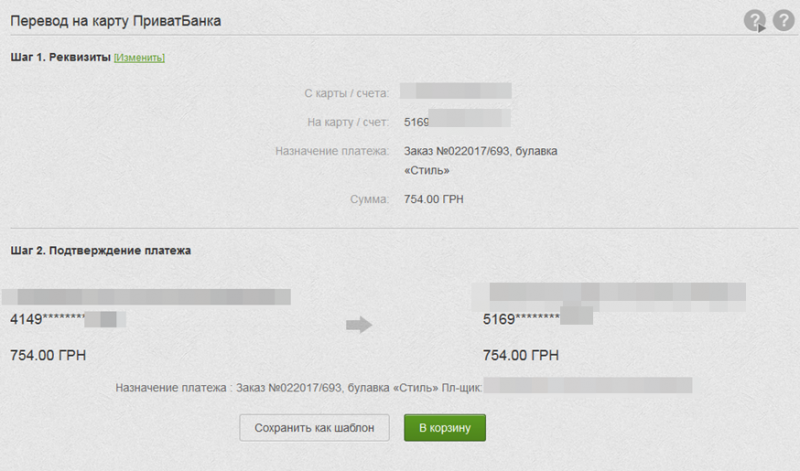Screen dimensions: 800x471
Task: Click the gray transfer arrow between cards
Action: (x=358, y=324)
